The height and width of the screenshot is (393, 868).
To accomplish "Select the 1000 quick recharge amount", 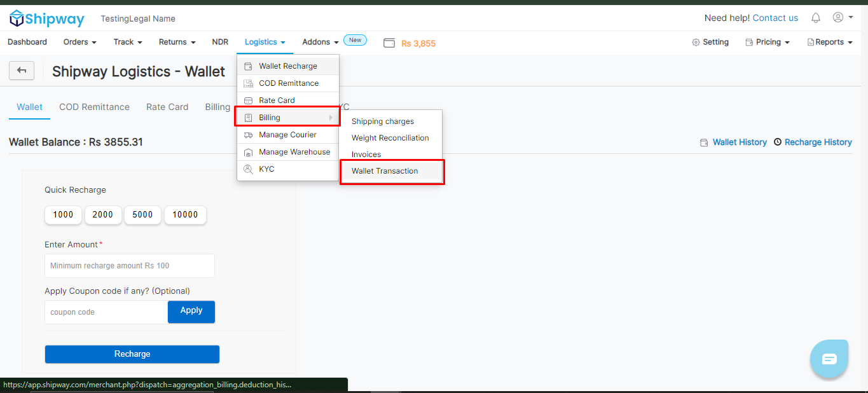I will tap(64, 215).
